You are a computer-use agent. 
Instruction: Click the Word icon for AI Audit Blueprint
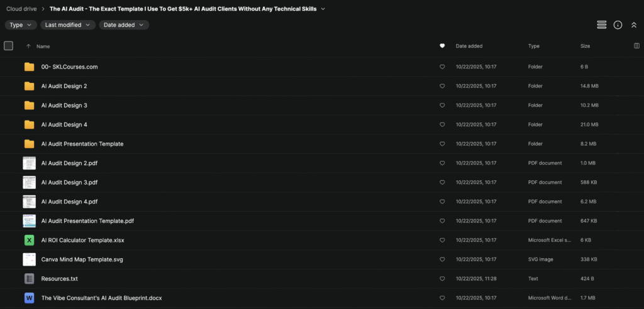click(x=29, y=298)
